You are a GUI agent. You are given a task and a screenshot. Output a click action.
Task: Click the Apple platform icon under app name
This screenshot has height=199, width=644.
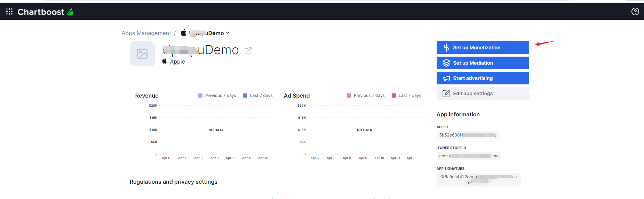(164, 61)
